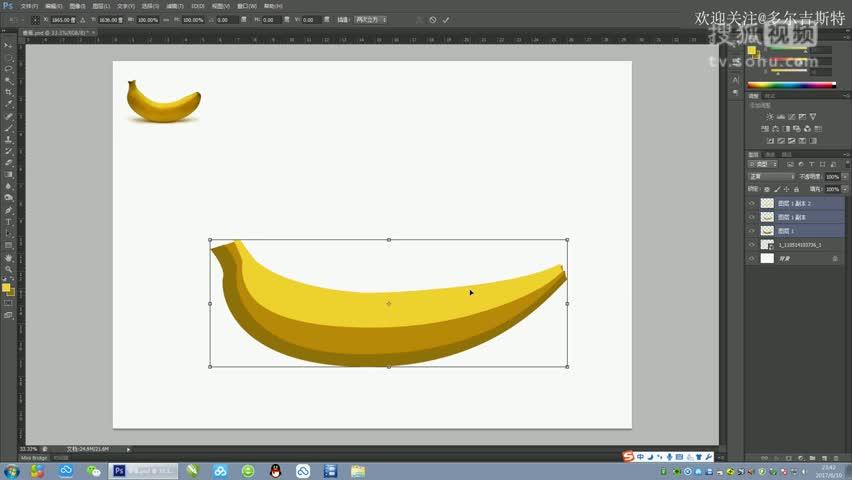Open the layer blend mode dropdown
The width and height of the screenshot is (852, 480).
pyautogui.click(x=771, y=176)
